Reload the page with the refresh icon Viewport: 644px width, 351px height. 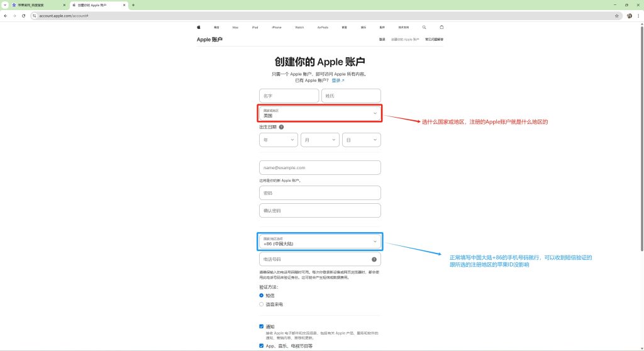point(23,16)
